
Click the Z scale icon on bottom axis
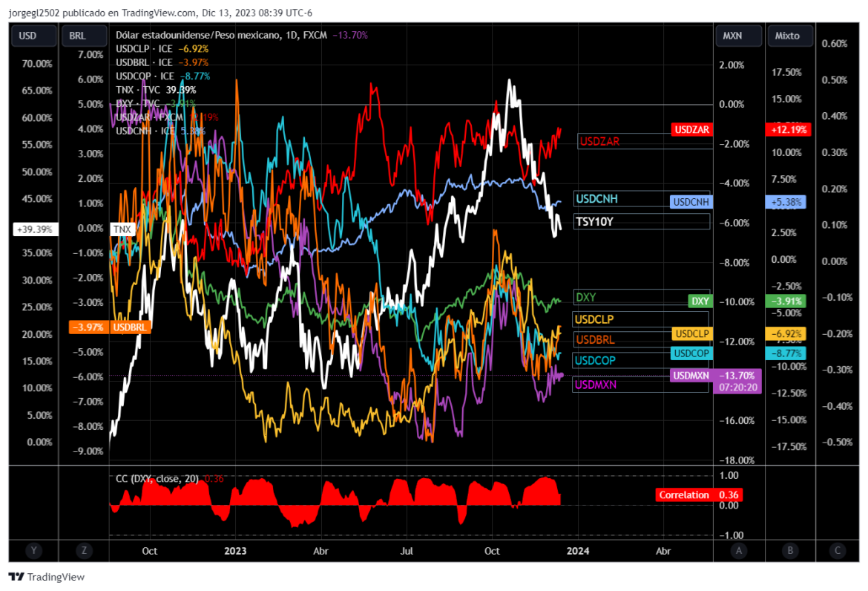click(83, 550)
